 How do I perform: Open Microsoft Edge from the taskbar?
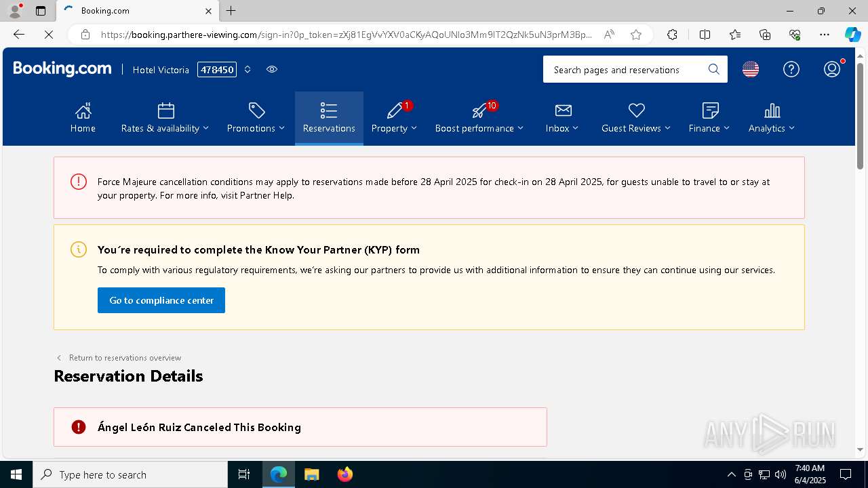coord(279,474)
